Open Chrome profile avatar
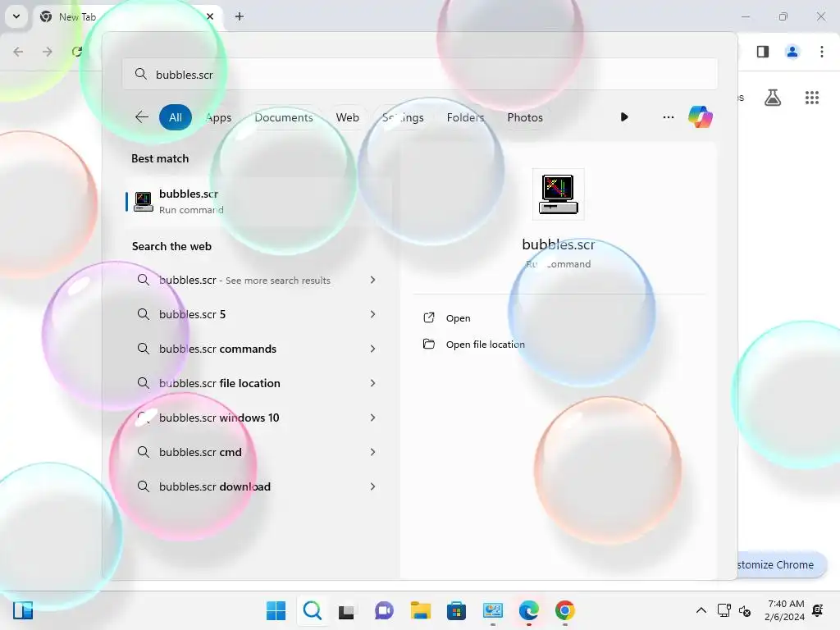The image size is (840, 630). (792, 52)
